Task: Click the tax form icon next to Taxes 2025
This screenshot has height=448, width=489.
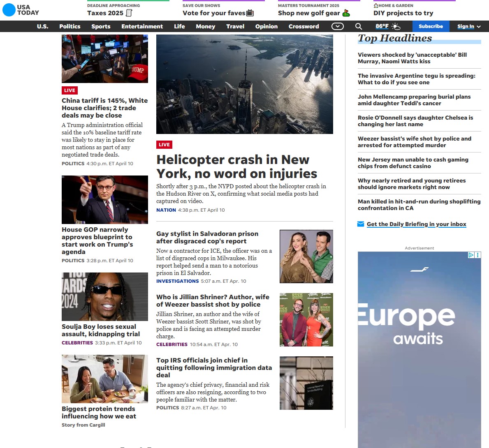Action: tap(129, 13)
